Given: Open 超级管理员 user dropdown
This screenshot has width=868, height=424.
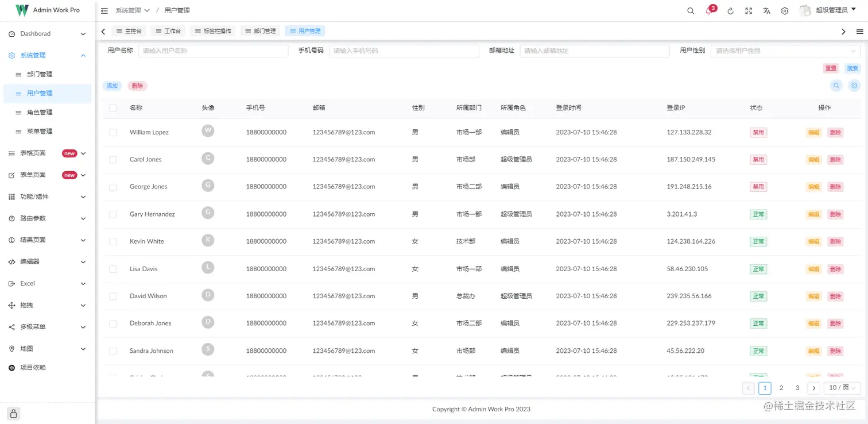Looking at the screenshot, I should (x=836, y=10).
